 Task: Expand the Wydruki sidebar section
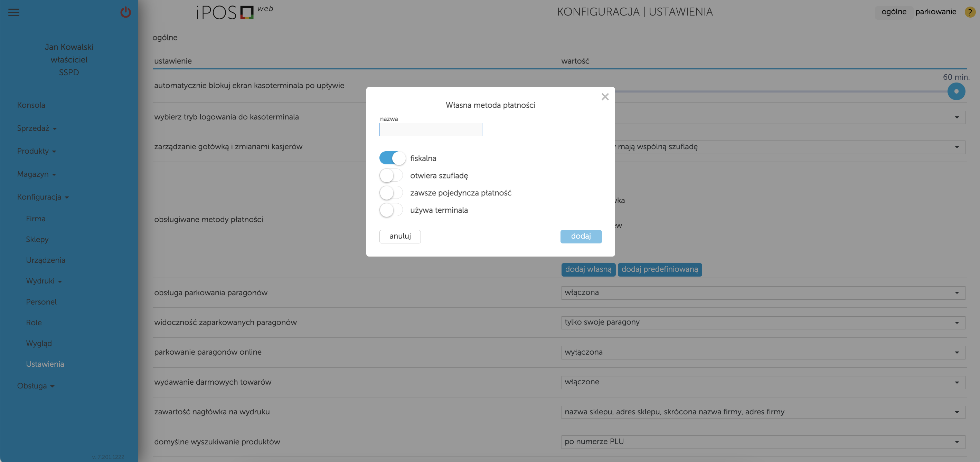click(x=44, y=281)
